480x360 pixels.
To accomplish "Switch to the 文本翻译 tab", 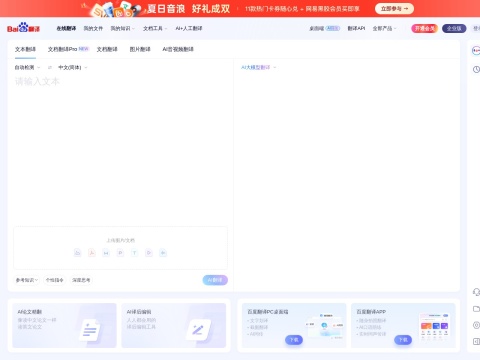I will tap(25, 49).
